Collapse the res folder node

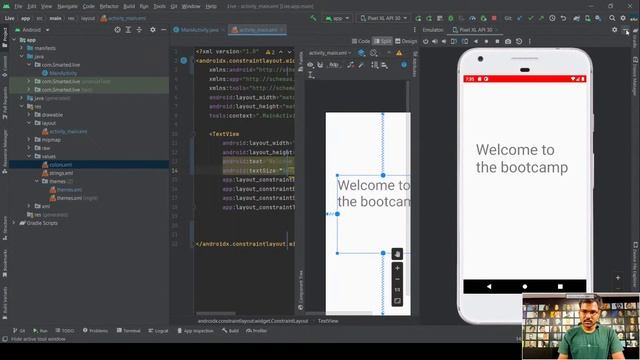[22, 107]
